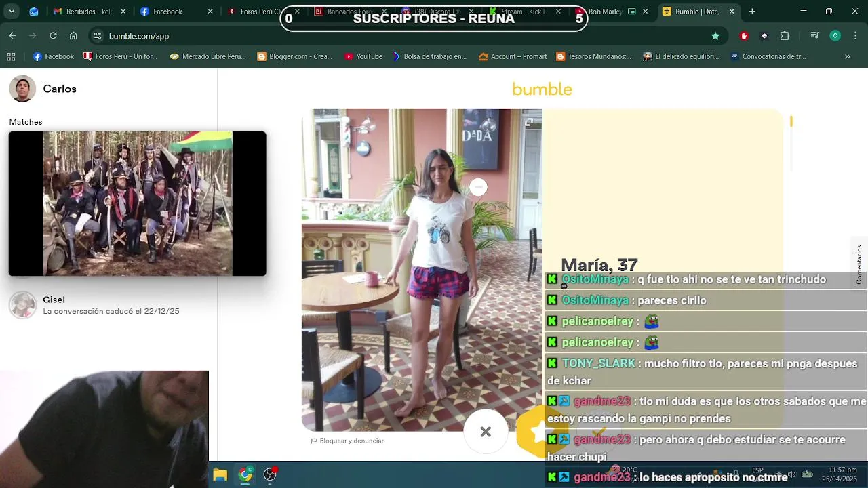
Task: Open the bookmarks bar apps grid
Action: (11, 56)
